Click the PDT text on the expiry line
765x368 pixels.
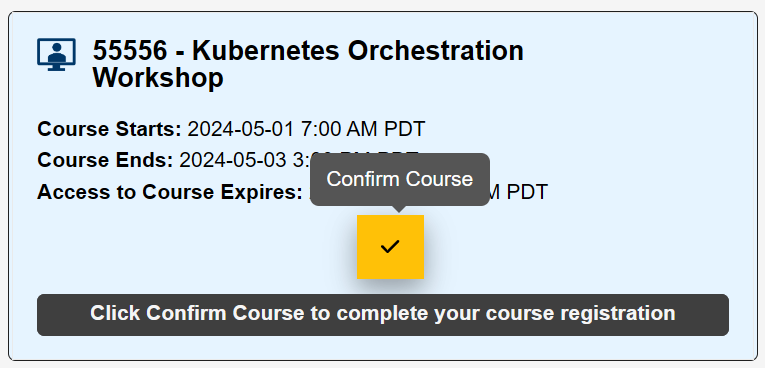click(x=527, y=192)
